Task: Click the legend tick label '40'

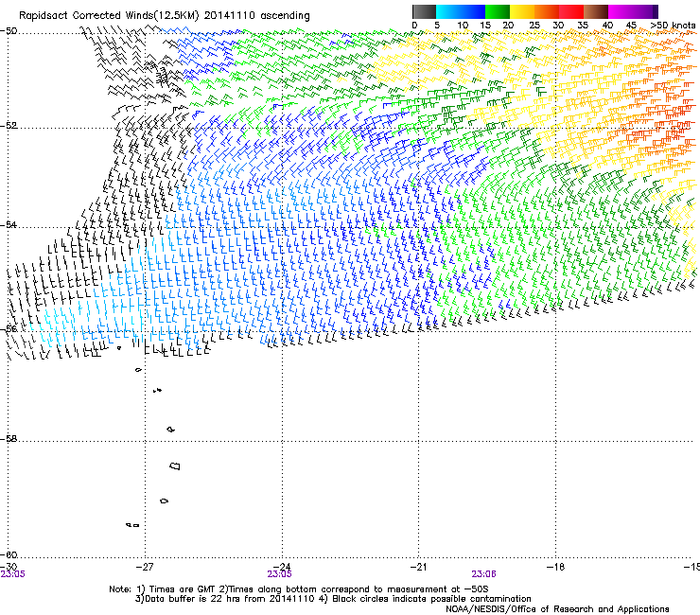Action: click(607, 26)
